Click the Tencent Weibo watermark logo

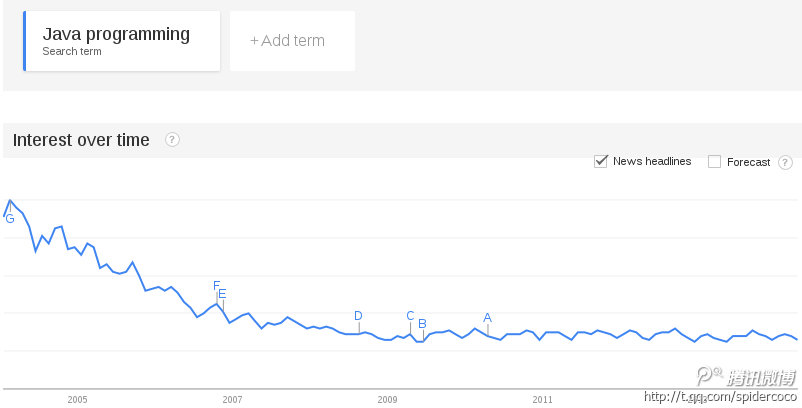[746, 377]
